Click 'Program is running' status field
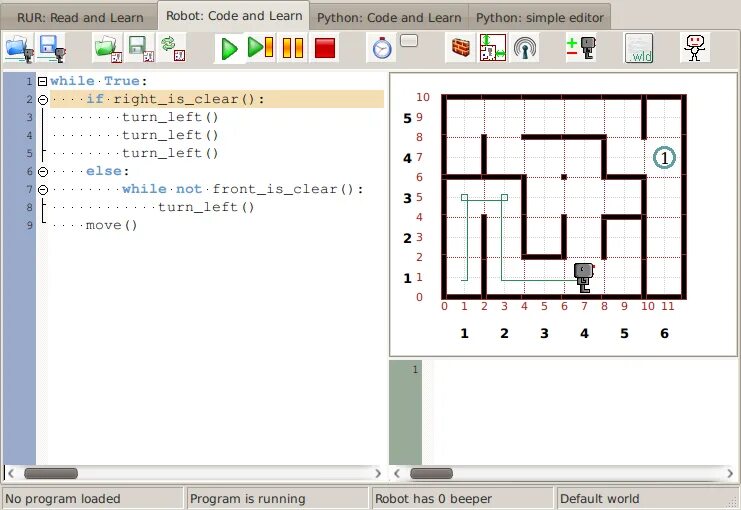This screenshot has width=741, height=510. coord(277,499)
